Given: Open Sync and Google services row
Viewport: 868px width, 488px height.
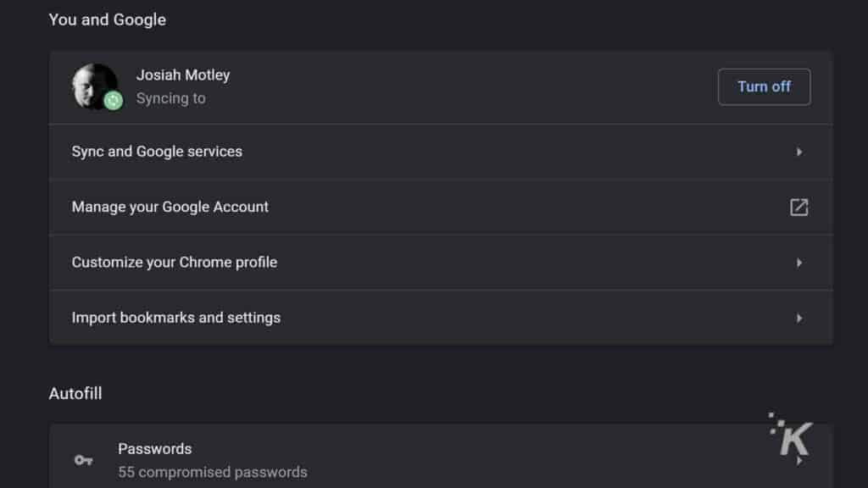Looking at the screenshot, I should (x=441, y=152).
